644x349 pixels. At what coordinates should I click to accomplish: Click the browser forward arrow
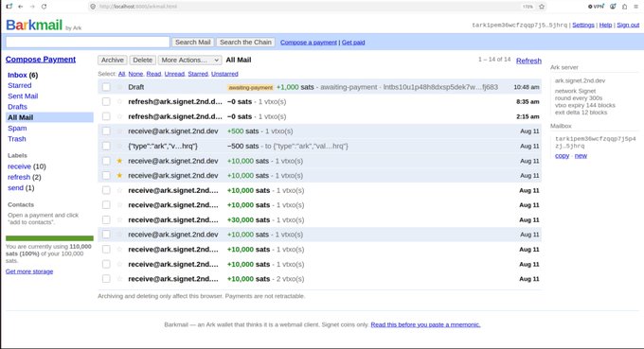point(32,7)
